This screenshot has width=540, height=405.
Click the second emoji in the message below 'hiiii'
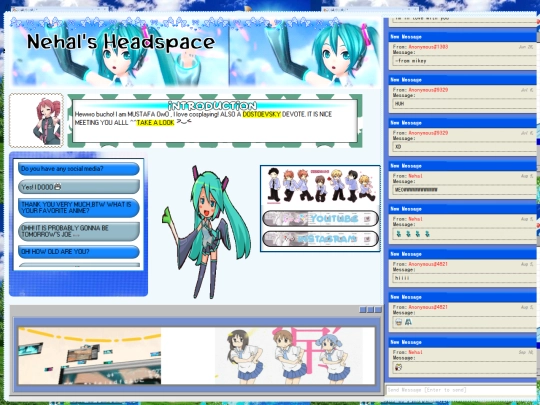pyautogui.click(x=408, y=322)
